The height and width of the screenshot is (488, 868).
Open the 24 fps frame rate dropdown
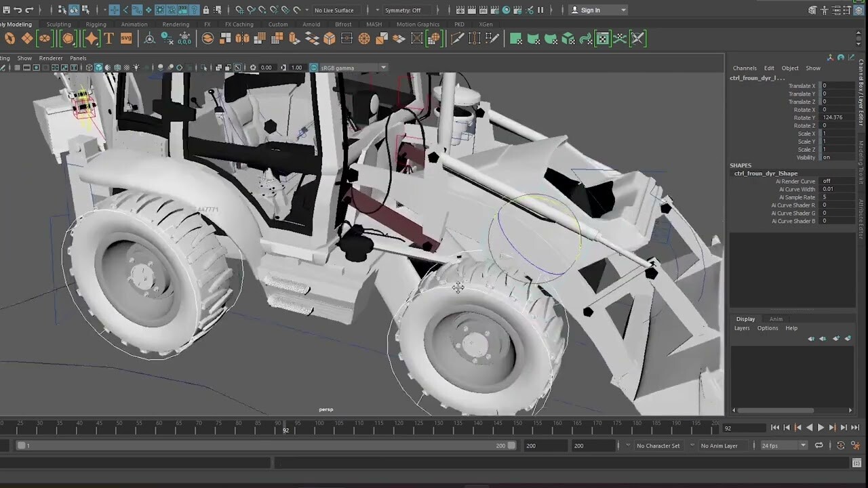tap(783, 445)
